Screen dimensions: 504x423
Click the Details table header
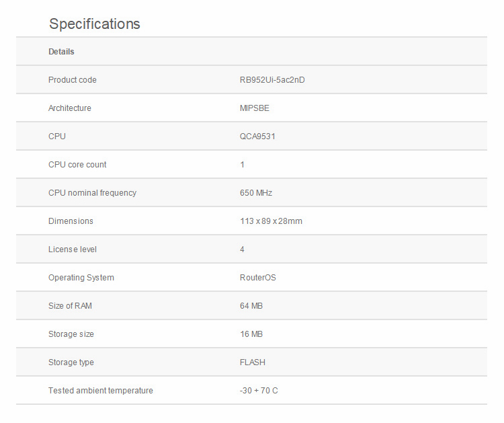pyautogui.click(x=61, y=52)
